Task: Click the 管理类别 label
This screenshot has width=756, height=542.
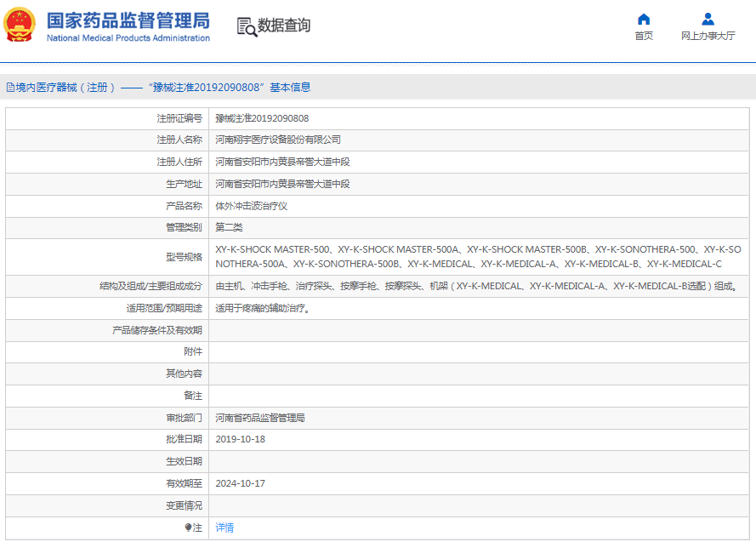Action: click(185, 227)
